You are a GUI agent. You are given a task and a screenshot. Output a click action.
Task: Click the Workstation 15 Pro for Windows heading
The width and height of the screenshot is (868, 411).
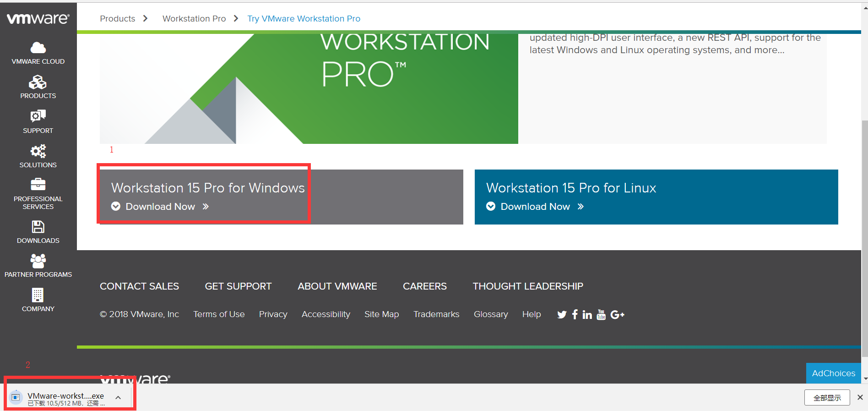click(x=208, y=188)
